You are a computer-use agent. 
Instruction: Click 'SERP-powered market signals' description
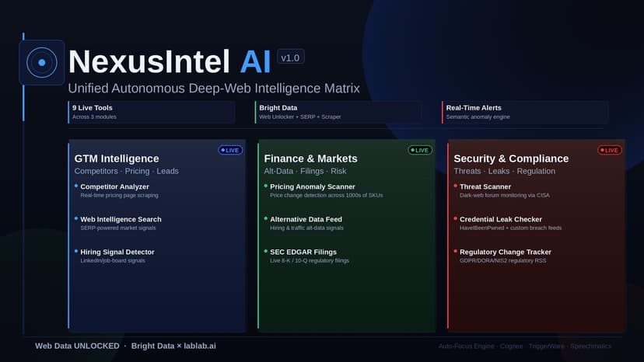(x=118, y=228)
